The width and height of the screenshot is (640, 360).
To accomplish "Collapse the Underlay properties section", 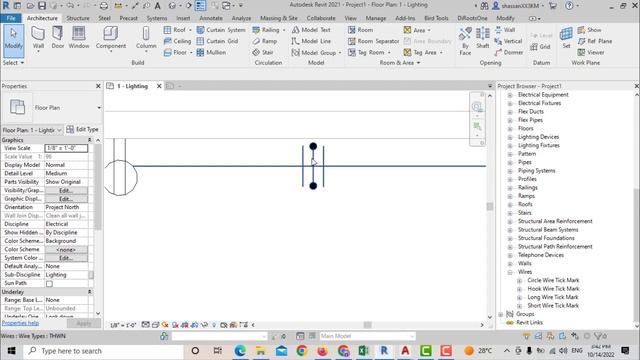I will click(89, 292).
